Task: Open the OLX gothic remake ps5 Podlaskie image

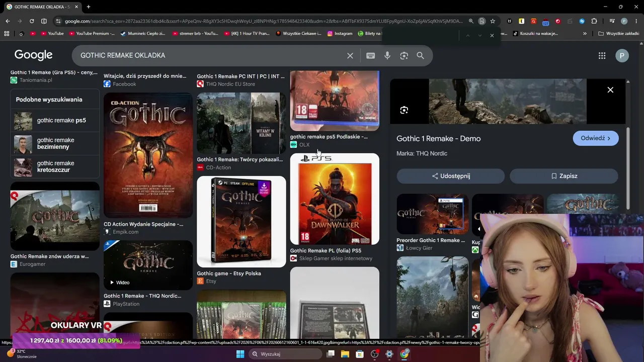Action: pyautogui.click(x=335, y=101)
